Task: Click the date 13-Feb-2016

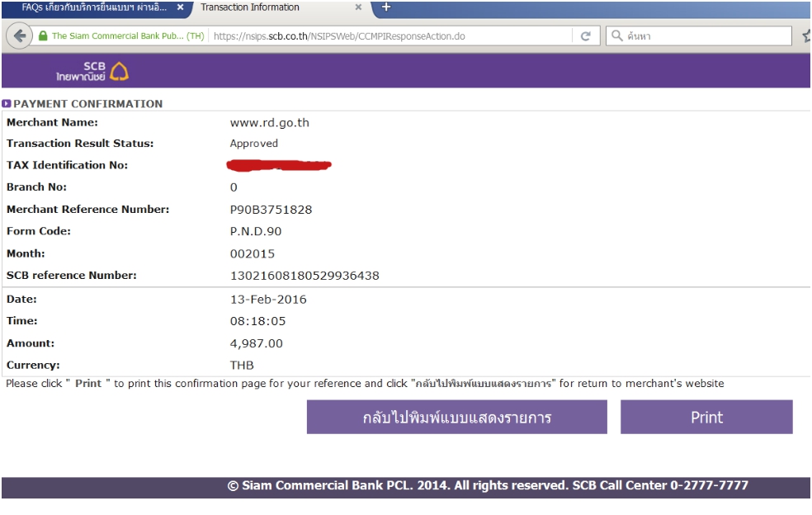Action: tap(268, 300)
